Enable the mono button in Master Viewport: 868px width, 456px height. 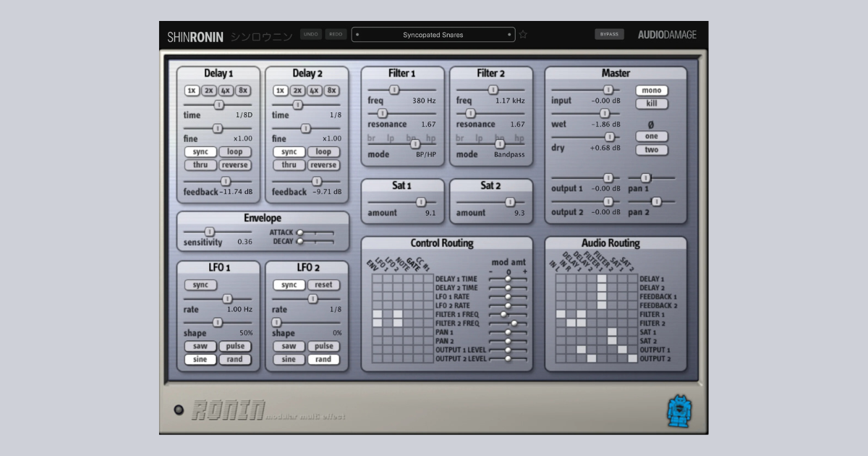click(x=652, y=91)
